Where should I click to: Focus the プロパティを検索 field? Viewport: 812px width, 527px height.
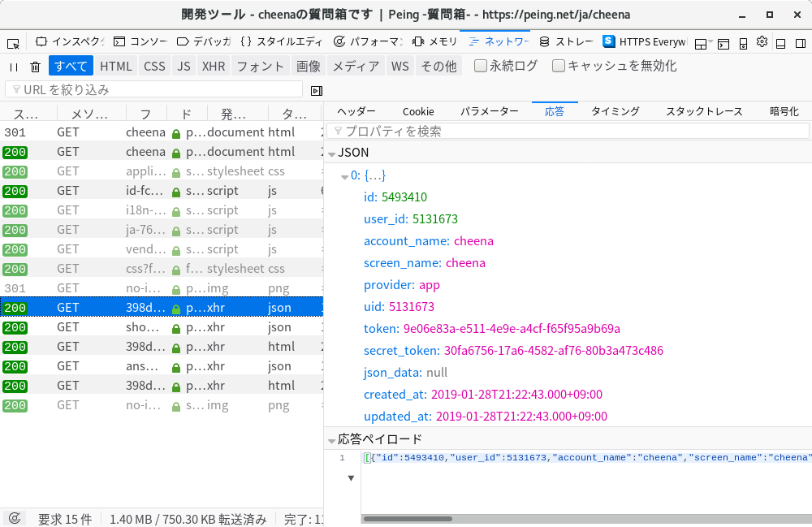point(568,132)
